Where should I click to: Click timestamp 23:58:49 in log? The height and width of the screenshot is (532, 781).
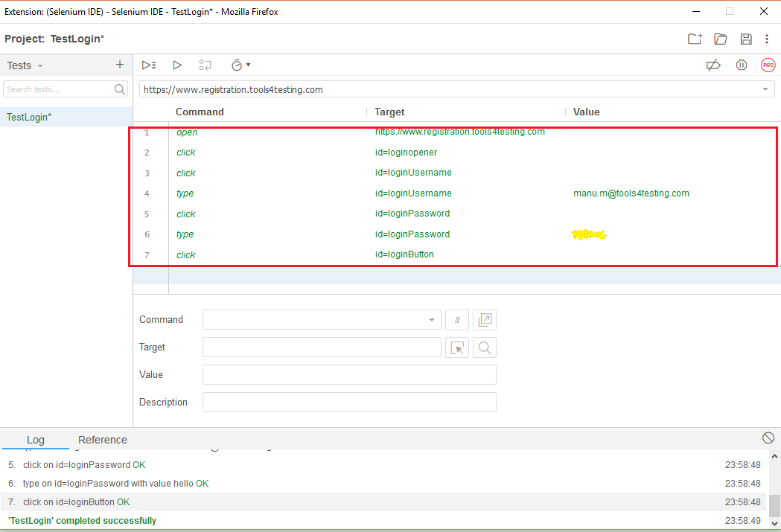pos(742,521)
